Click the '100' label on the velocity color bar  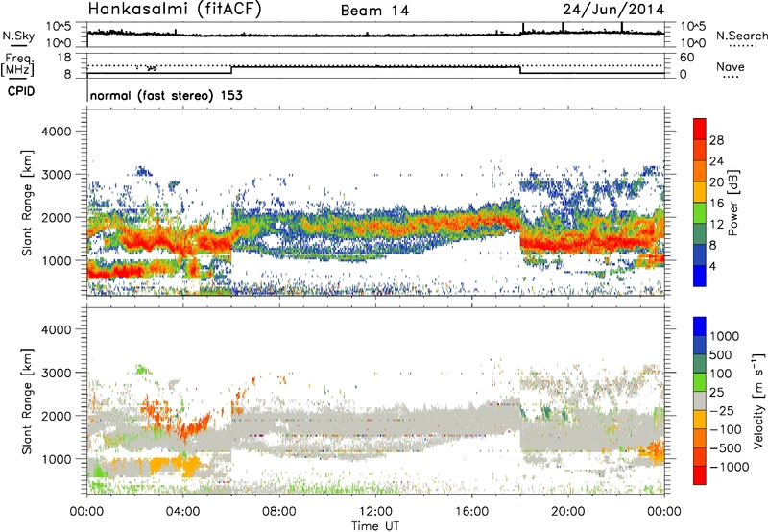[x=720, y=374]
